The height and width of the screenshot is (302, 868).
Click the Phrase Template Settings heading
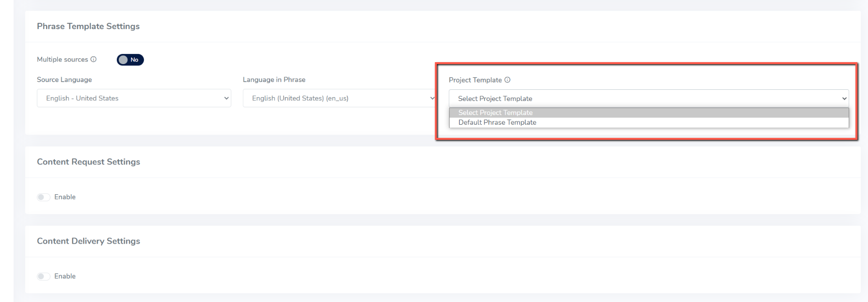88,26
